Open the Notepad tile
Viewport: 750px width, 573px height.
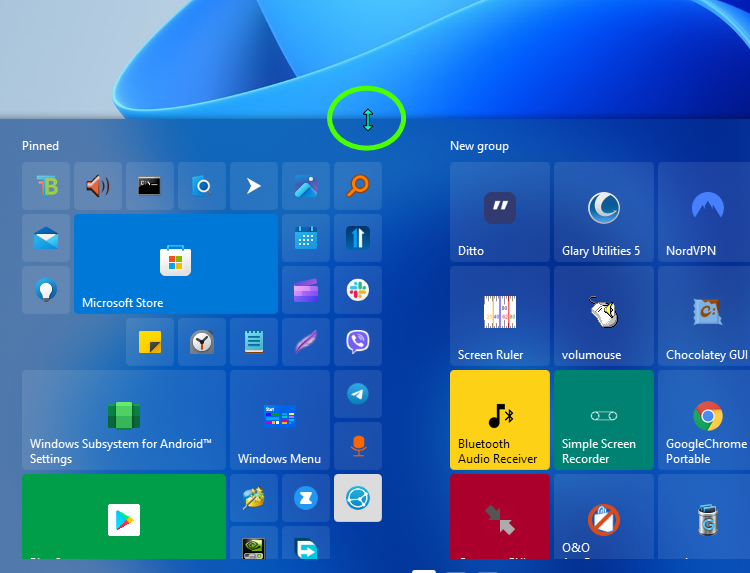[254, 342]
